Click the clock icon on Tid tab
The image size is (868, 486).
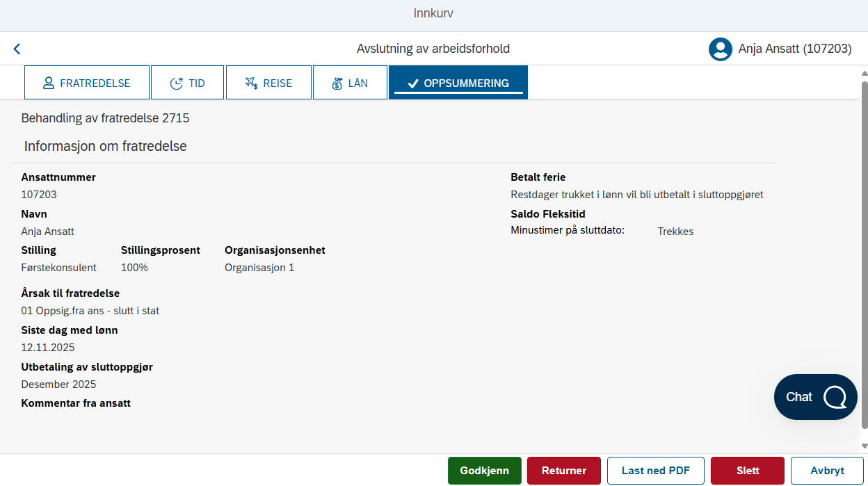click(x=177, y=83)
